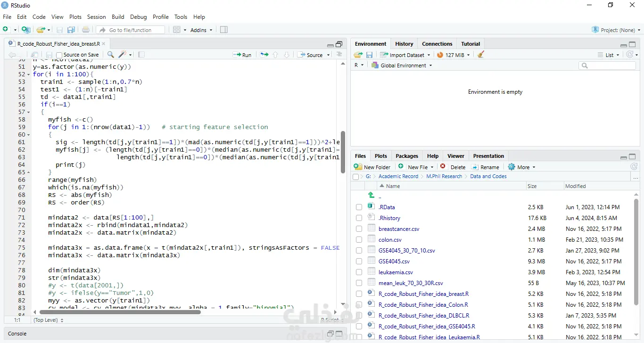Click the green up-arrow parent folder icon
The width and height of the screenshot is (644, 343).
point(371,196)
